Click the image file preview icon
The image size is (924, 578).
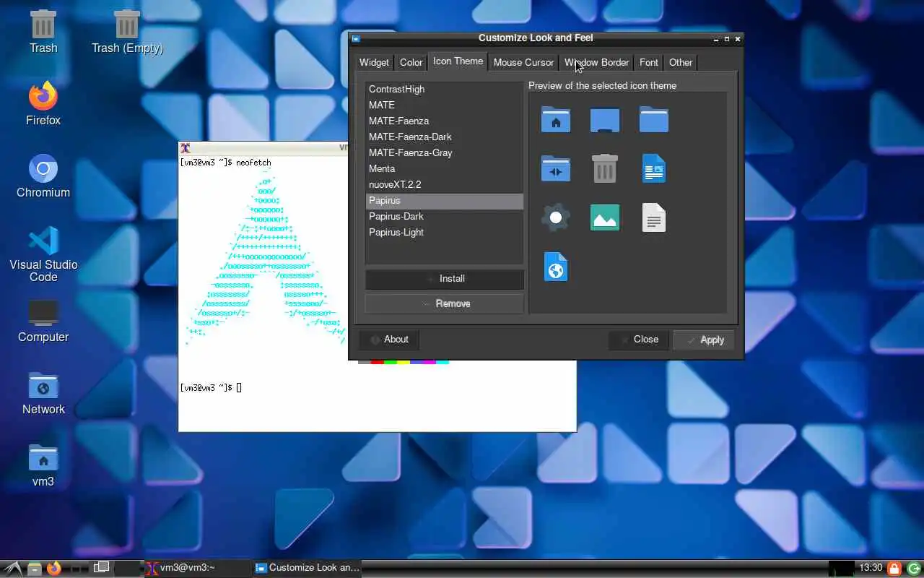pyautogui.click(x=605, y=217)
